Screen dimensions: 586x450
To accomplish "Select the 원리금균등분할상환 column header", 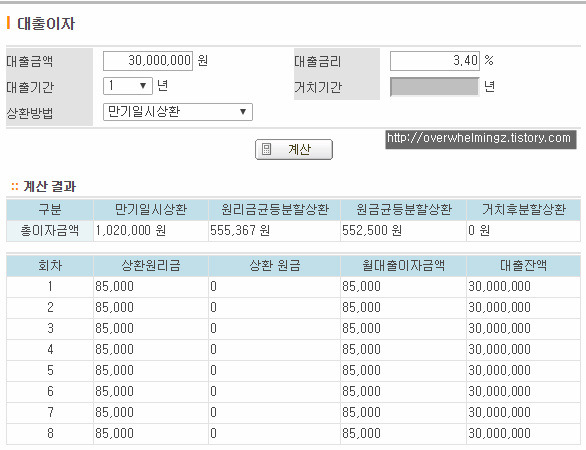I will 275,209.
